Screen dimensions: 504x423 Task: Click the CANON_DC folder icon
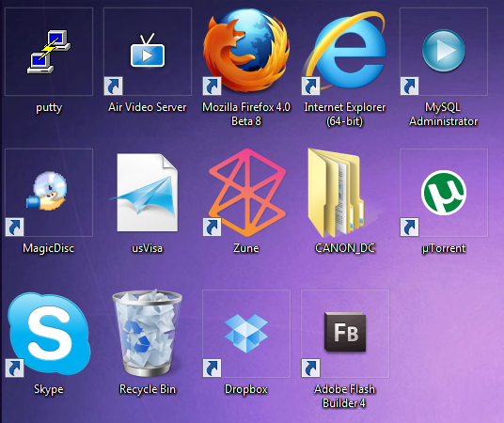340,192
